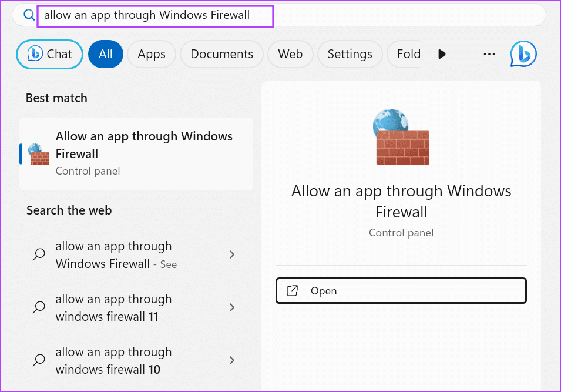Open Bing Chat pill button
This screenshot has width=561, height=392.
(50, 54)
